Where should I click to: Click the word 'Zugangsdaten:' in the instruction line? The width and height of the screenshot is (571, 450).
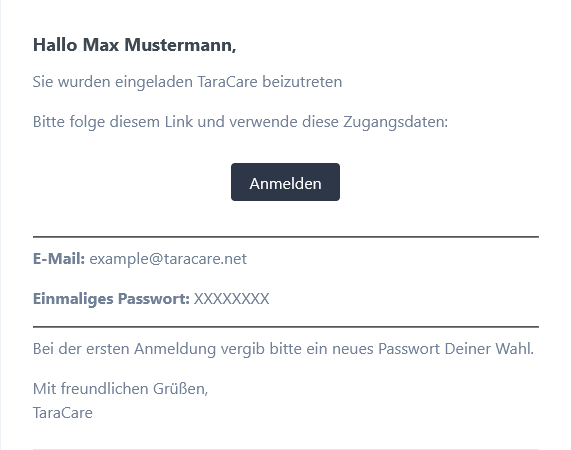(395, 122)
